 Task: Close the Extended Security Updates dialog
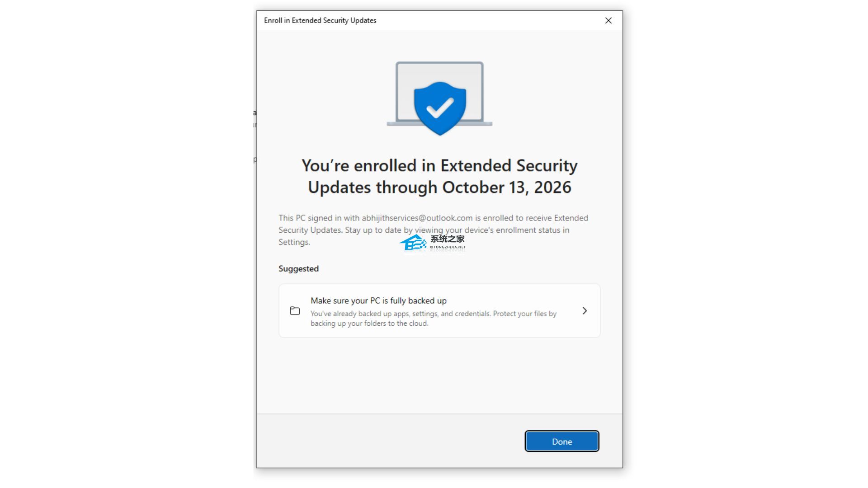tap(608, 20)
